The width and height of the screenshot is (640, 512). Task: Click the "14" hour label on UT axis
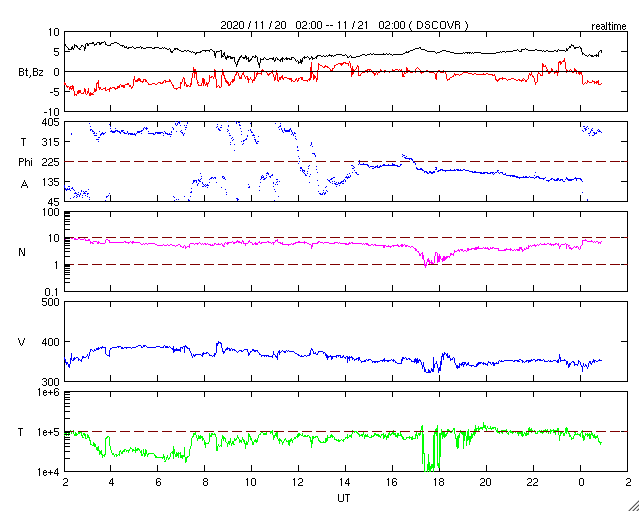pos(345,483)
